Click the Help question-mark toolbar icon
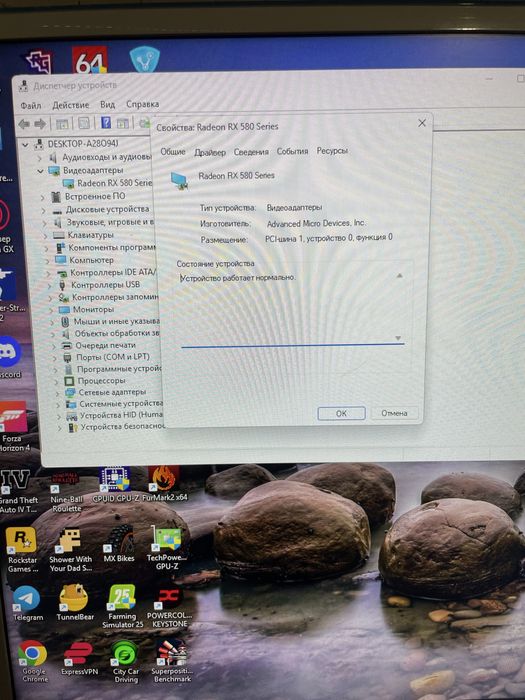Viewport: 525px width, 700px height. tap(106, 122)
